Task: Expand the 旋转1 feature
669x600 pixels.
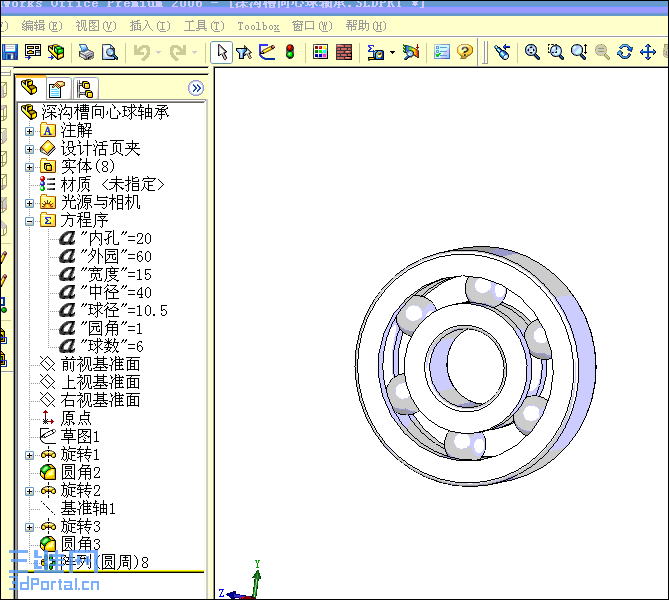Action: pos(29,455)
